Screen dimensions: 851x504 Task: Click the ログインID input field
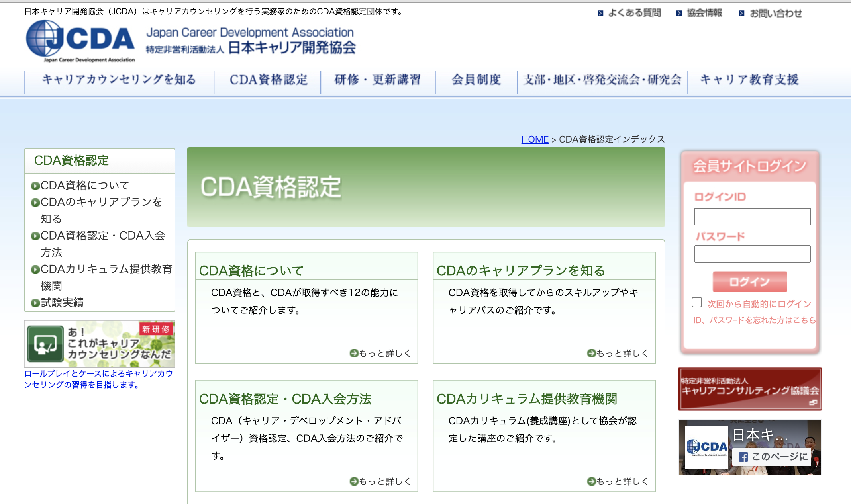pyautogui.click(x=752, y=217)
